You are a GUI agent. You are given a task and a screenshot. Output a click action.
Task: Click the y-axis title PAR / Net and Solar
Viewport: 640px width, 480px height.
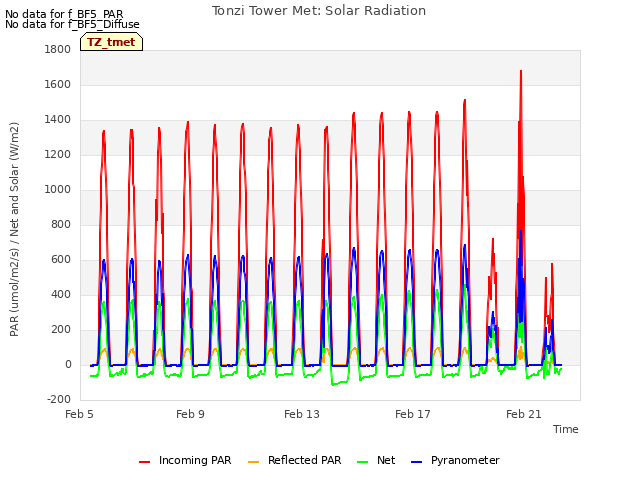[14, 229]
